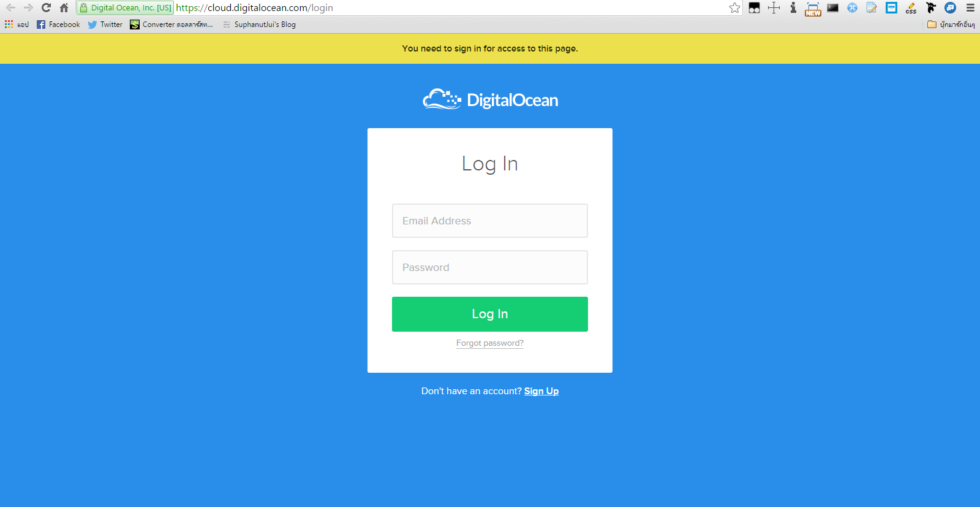Image resolution: width=980 pixels, height=507 pixels.
Task: Open the Twitter bookmark
Action: [105, 25]
